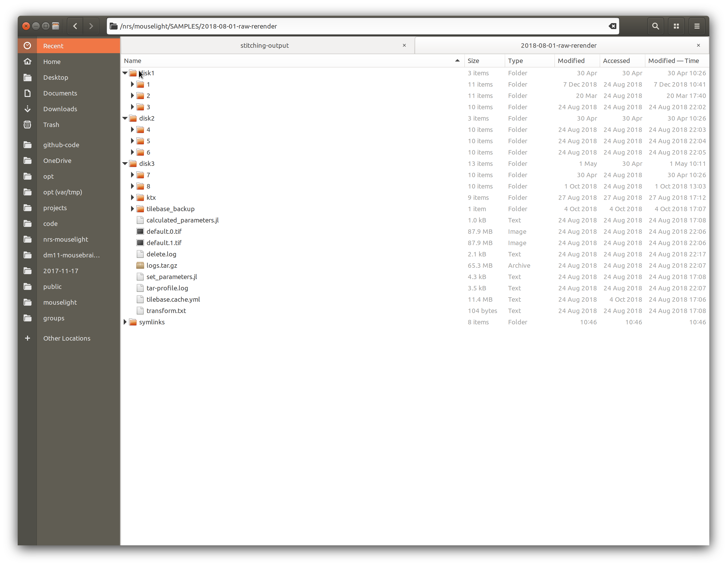This screenshot has width=728, height=566.
Task: Select the default.0.tif image file
Action: (x=164, y=232)
